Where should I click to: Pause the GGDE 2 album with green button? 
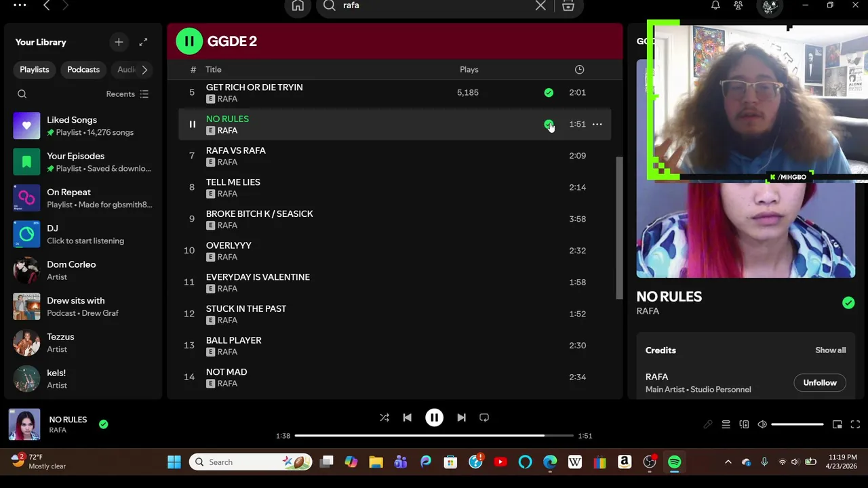189,41
